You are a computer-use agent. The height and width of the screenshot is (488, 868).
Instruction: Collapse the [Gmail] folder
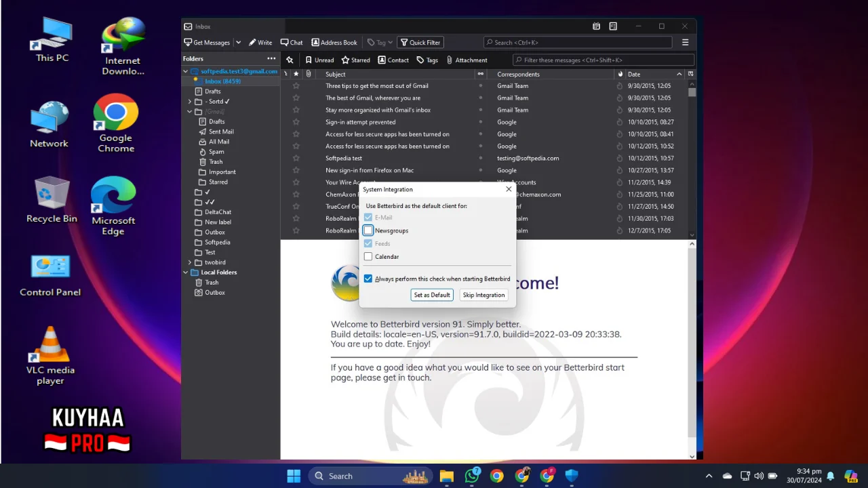point(190,111)
